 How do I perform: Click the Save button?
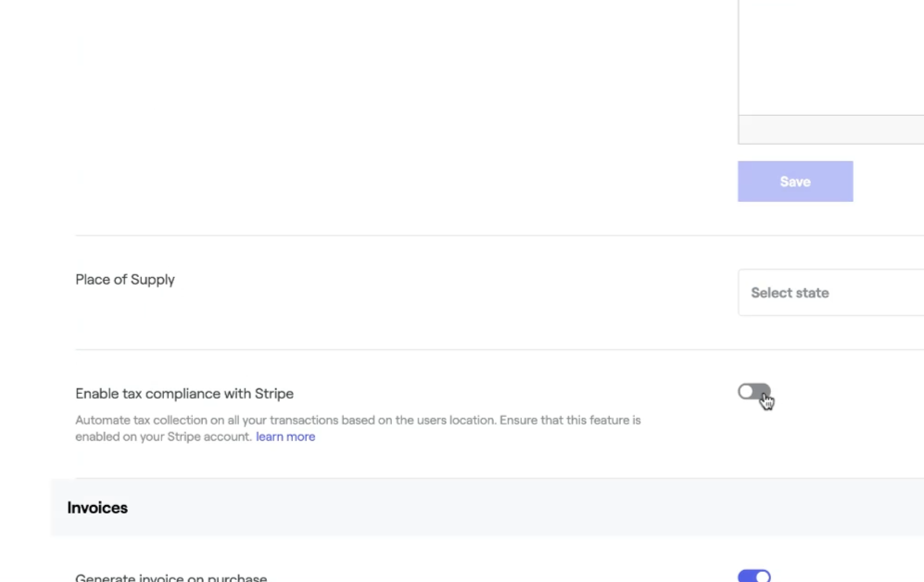[x=794, y=182]
